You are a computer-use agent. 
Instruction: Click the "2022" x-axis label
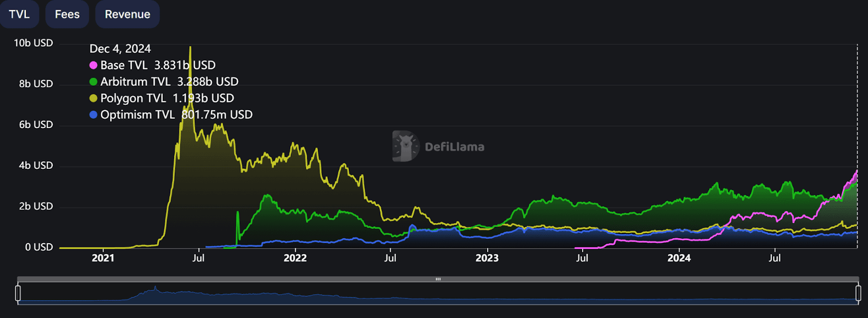pos(295,258)
